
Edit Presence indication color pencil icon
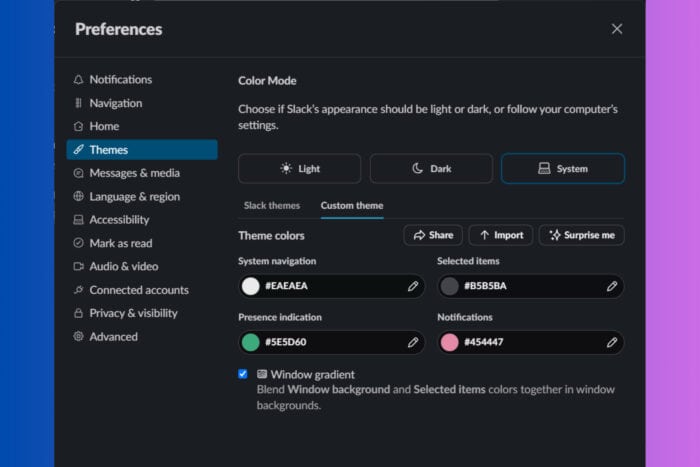(x=413, y=342)
